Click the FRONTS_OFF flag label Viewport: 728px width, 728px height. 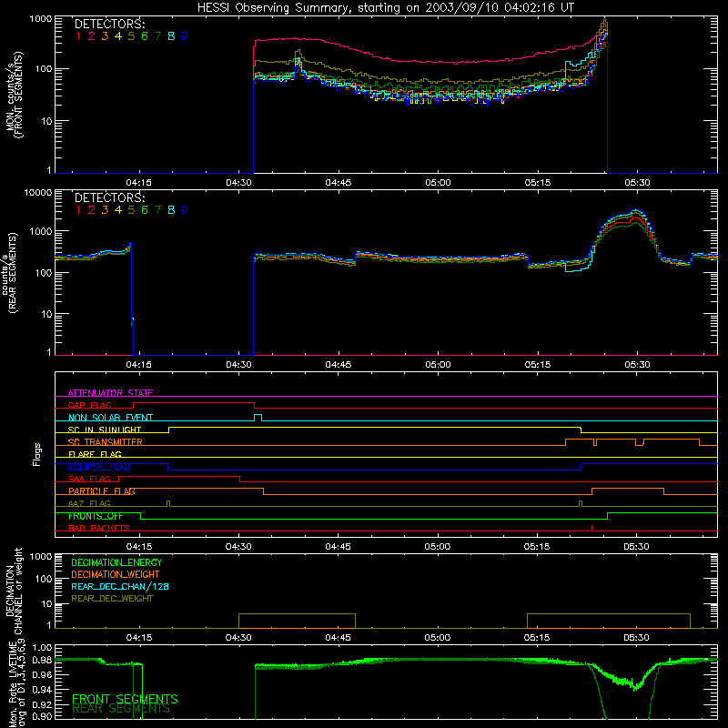tap(96, 516)
